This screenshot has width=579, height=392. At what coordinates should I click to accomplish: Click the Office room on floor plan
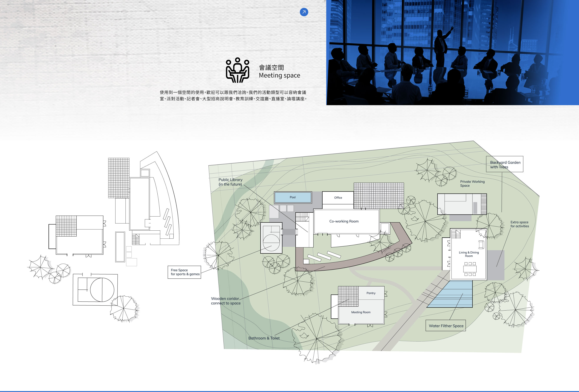coord(338,198)
